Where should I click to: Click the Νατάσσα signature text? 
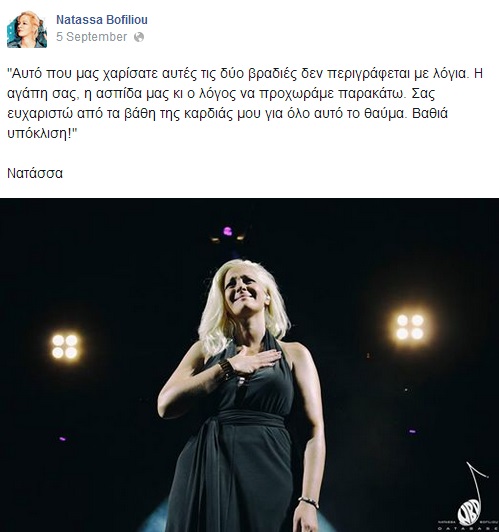pyautogui.click(x=35, y=173)
